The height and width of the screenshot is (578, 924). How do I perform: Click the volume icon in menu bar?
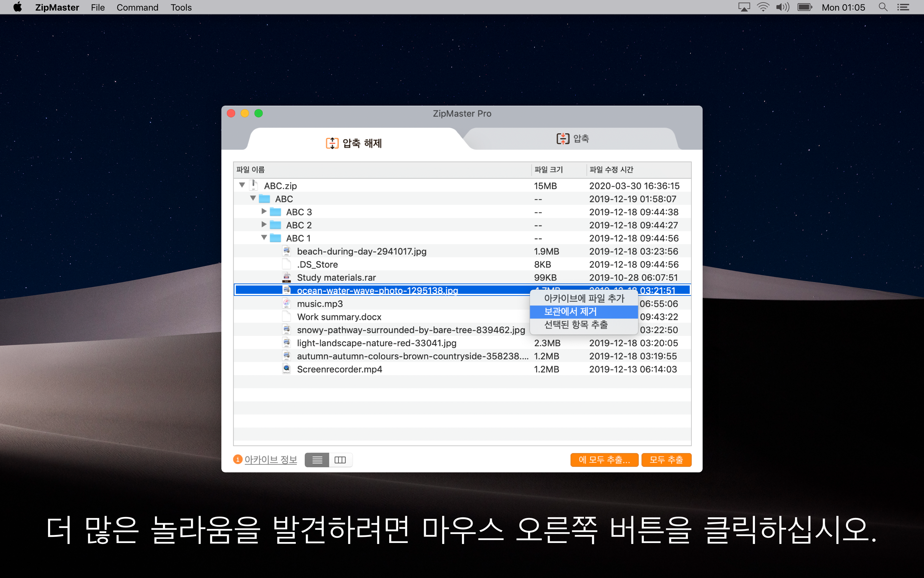[783, 7]
